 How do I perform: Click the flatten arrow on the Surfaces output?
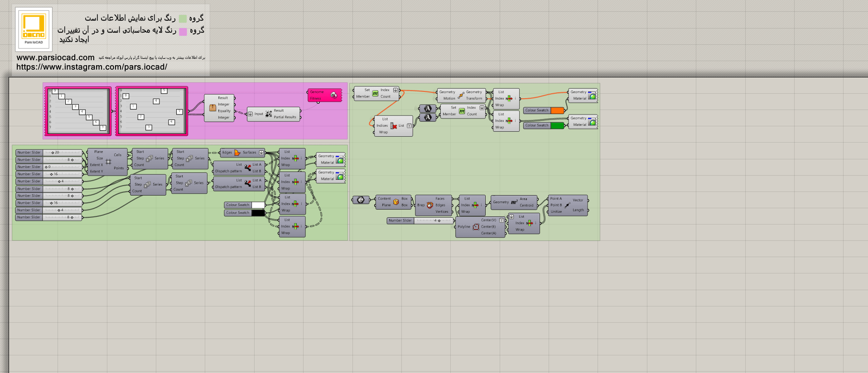pos(261,153)
